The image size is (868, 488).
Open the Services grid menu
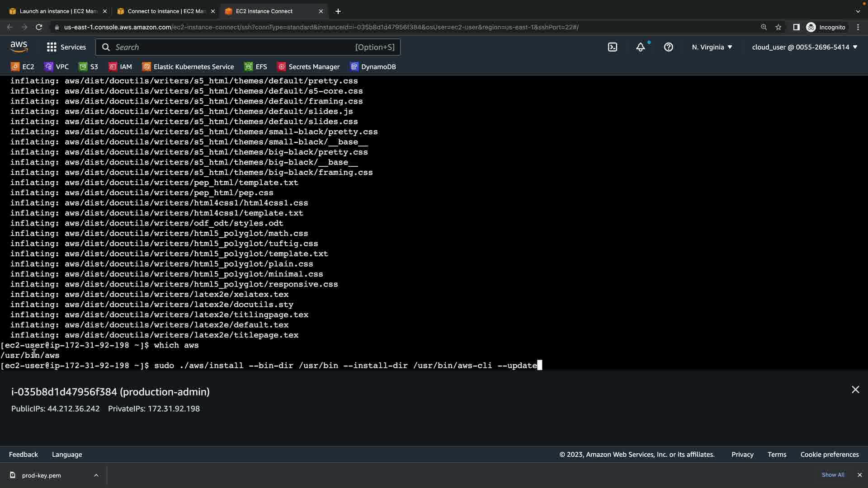click(66, 47)
